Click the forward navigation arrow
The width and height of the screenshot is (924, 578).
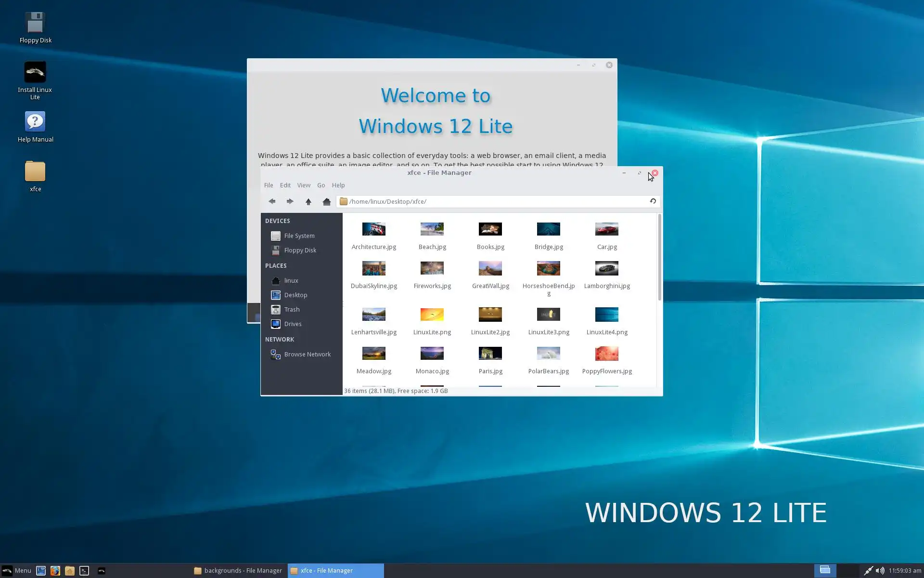point(290,201)
